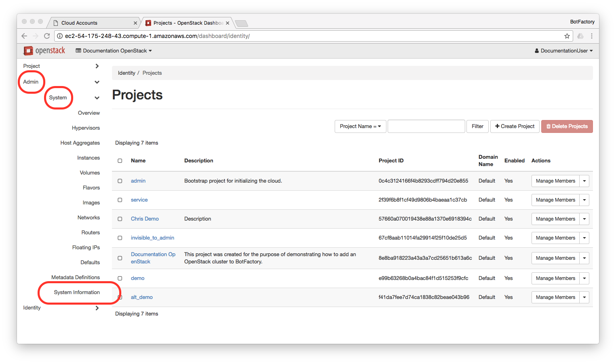Reload the page with the refresh icon
616x364 pixels.
pos(47,36)
